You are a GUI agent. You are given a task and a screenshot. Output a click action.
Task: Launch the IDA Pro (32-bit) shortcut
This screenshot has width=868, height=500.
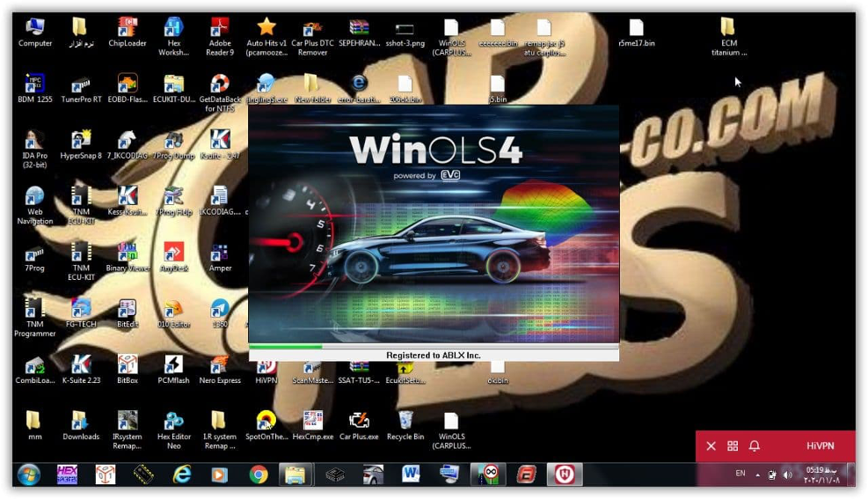coord(35,149)
